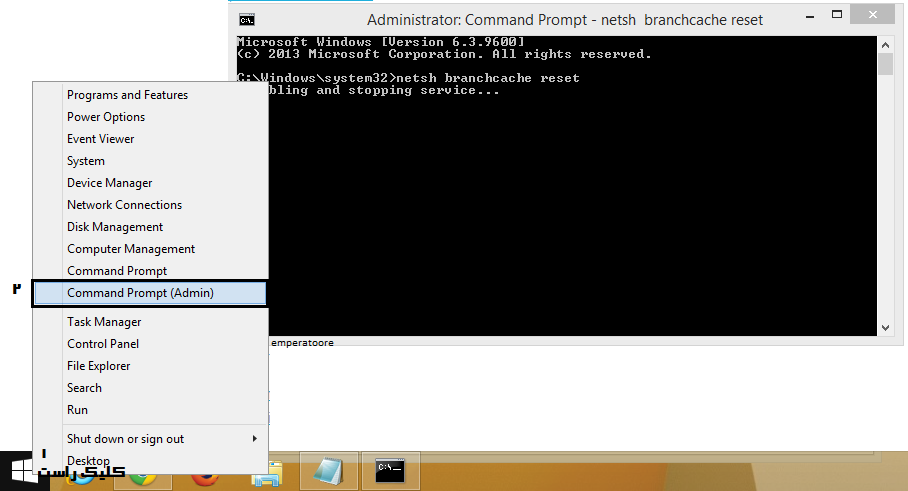
Task: Open the Command Prompt window system icon
Action: tap(247, 20)
